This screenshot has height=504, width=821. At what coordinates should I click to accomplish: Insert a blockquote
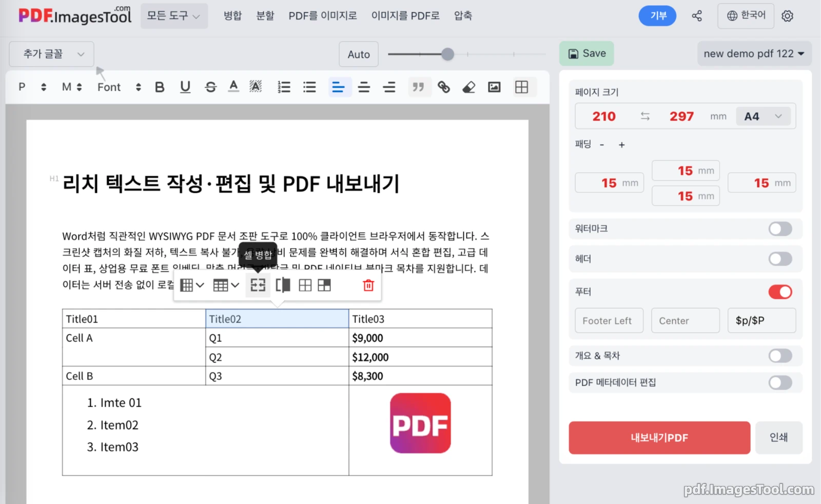tap(419, 87)
